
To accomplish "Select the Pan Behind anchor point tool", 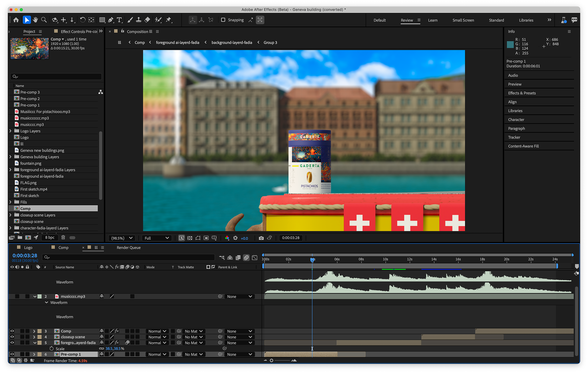I will coord(91,20).
